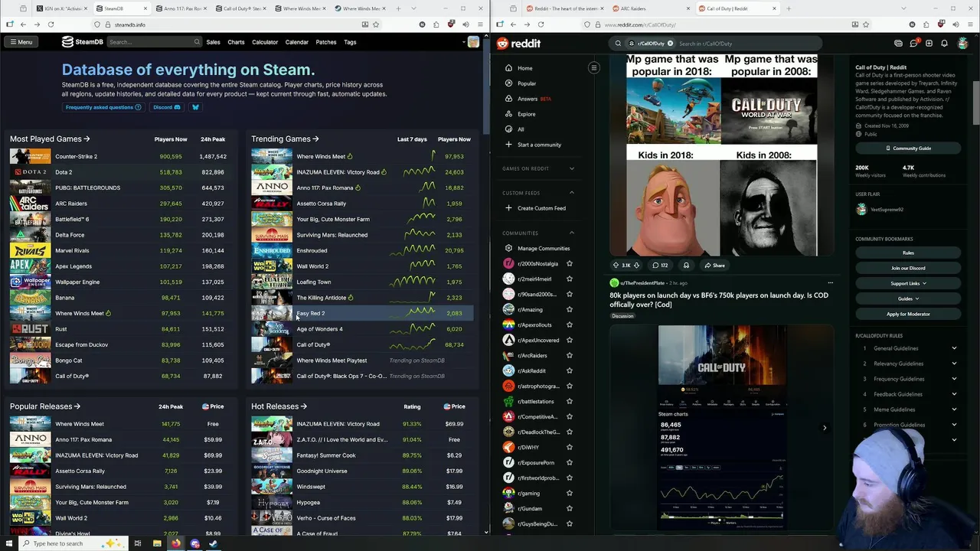Reload the steamdb.info page

point(51,24)
